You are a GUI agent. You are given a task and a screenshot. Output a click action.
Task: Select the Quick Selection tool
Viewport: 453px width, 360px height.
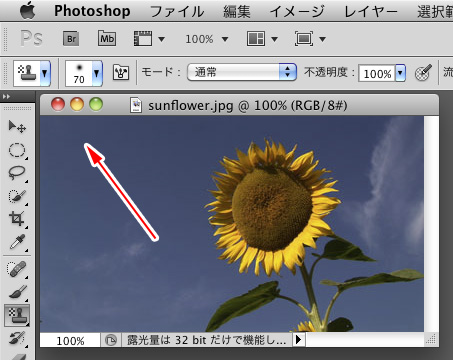coord(17,196)
